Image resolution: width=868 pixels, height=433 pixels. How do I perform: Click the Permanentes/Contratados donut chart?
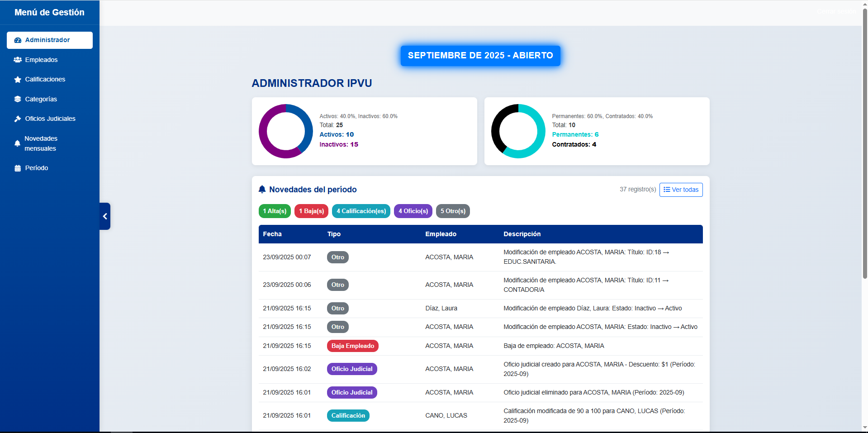click(x=518, y=131)
